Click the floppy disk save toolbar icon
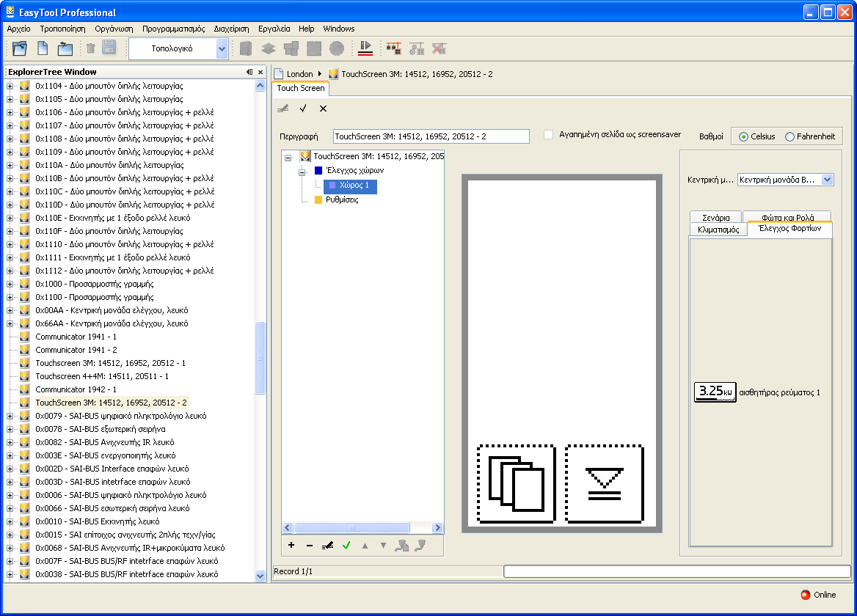857x616 pixels. coord(109,48)
